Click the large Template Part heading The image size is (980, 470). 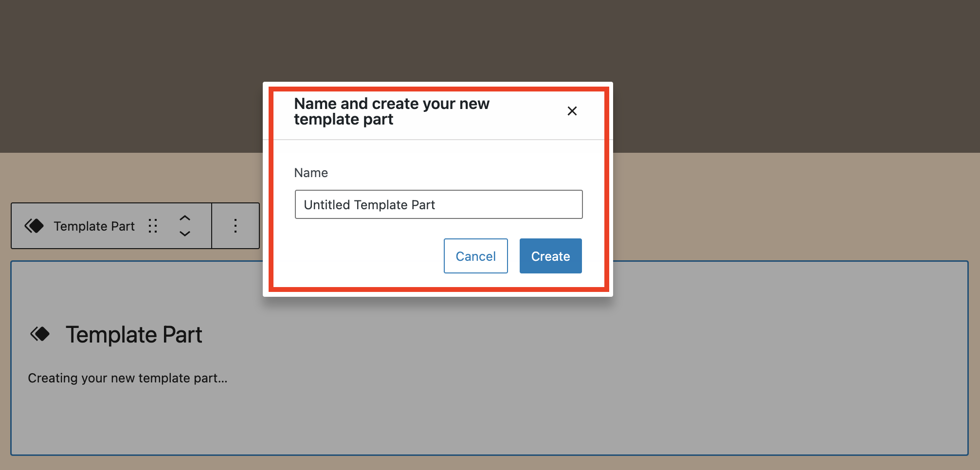pyautogui.click(x=134, y=335)
